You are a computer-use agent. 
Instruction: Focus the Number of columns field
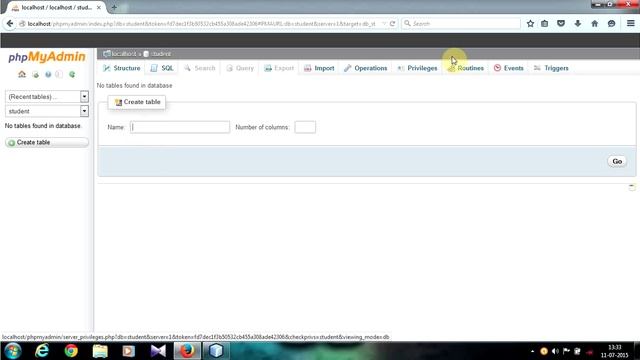coord(305,127)
